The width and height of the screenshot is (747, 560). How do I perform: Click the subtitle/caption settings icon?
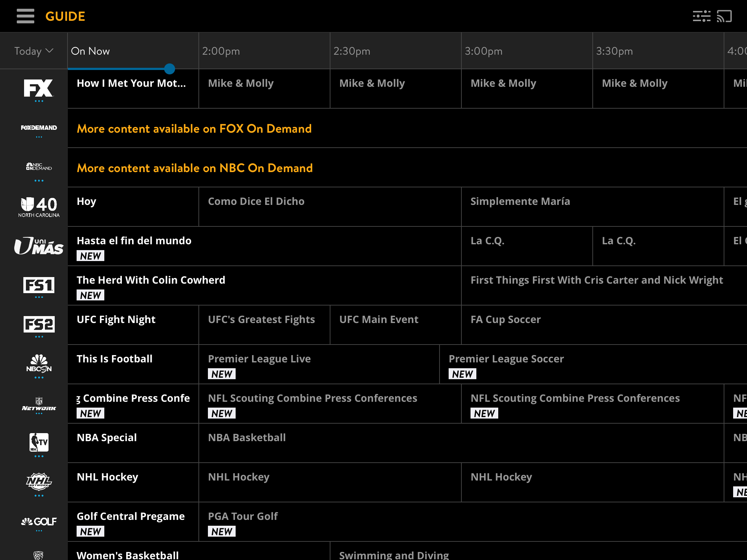tap(702, 15)
